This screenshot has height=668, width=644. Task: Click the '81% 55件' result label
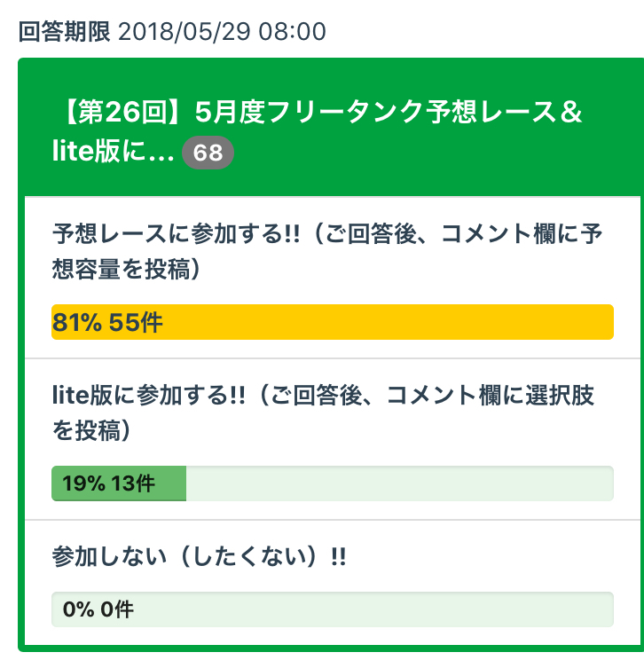[107, 322]
